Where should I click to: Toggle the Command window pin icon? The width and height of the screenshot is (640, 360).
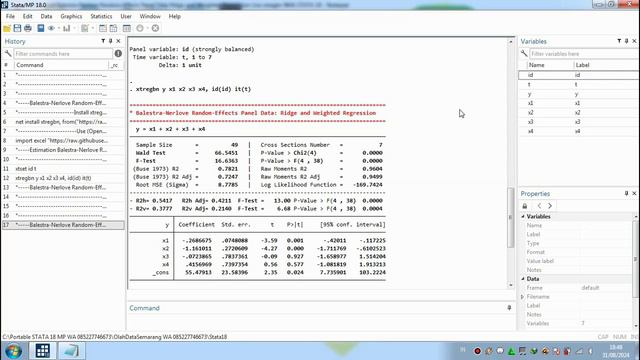(509, 308)
